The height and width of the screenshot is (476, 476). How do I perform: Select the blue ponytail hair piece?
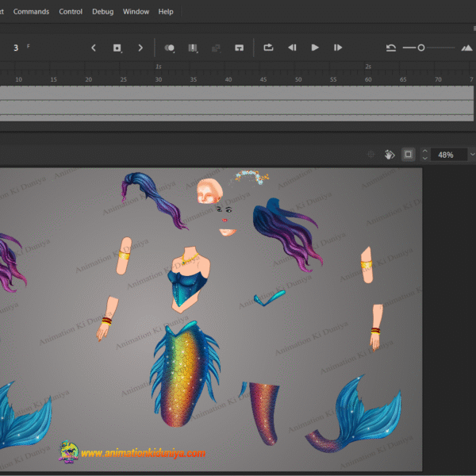[x=154, y=201]
